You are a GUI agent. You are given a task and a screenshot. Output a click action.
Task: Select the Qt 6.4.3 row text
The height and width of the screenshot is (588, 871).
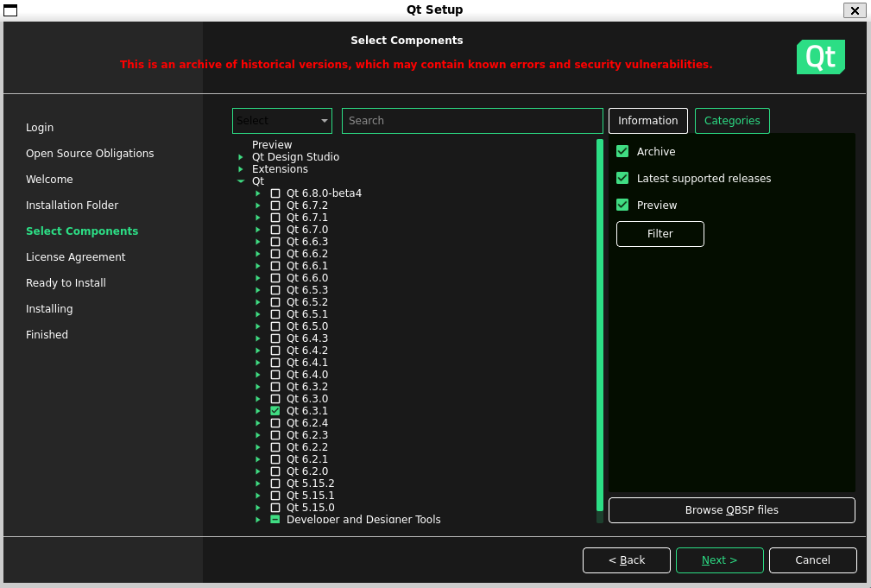coord(307,338)
